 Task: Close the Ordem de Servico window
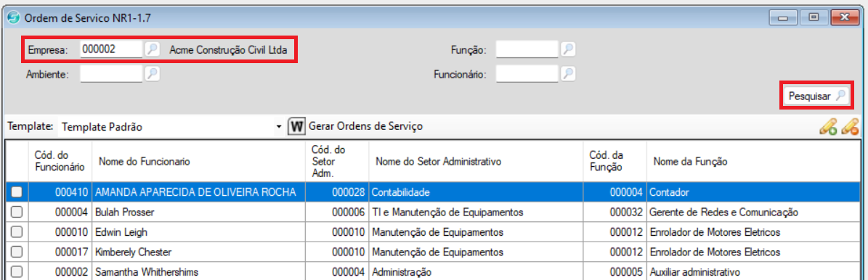[x=844, y=17]
